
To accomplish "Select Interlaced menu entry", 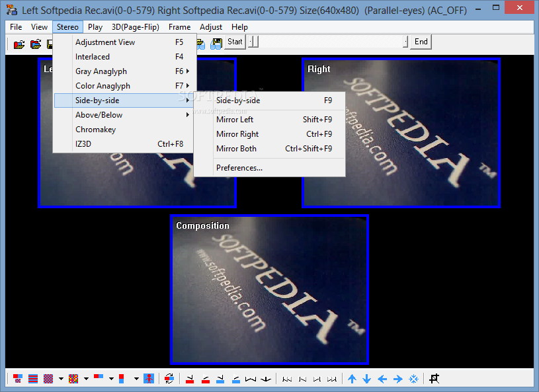I will 125,57.
